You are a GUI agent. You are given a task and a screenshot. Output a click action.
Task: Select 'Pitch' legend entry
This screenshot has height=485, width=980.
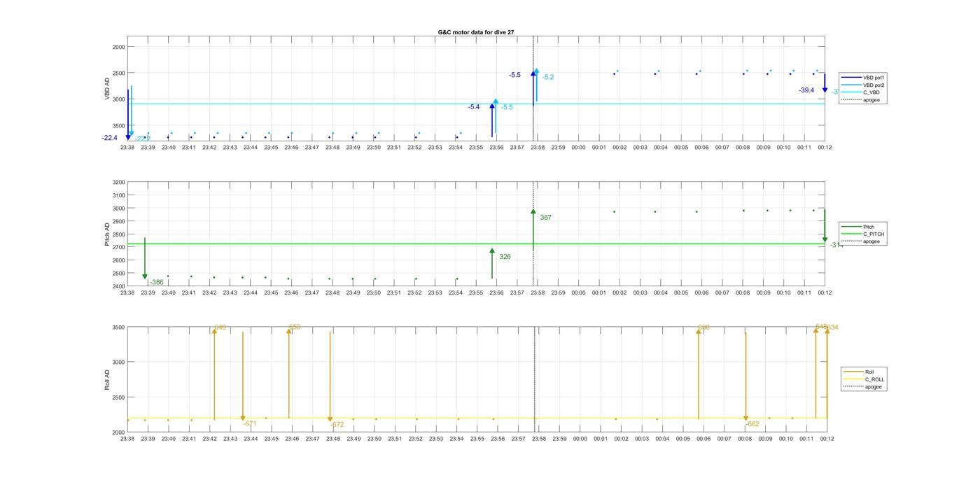(x=864, y=227)
